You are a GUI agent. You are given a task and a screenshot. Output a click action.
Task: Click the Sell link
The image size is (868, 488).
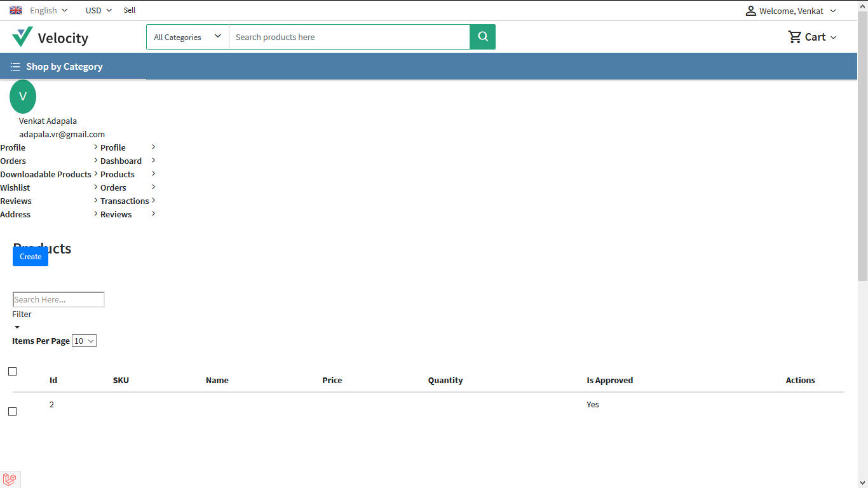pos(130,10)
